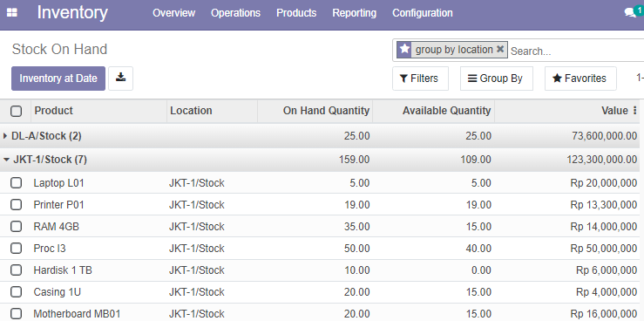Click the Inventory at Date button

pyautogui.click(x=58, y=79)
